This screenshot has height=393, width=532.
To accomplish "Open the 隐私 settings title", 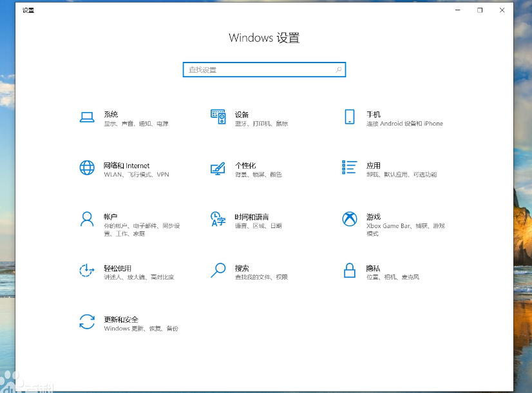I will click(x=373, y=268).
